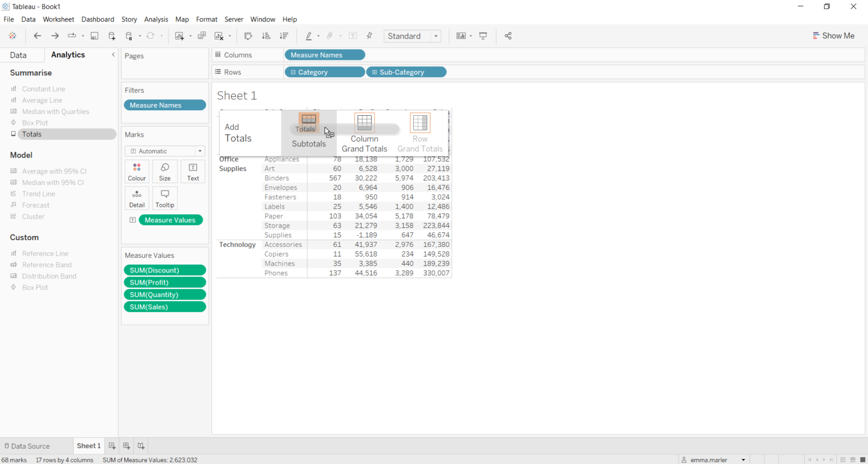Viewport: 868px width, 464px height.
Task: Click the Highlight pen icon in the toolbar
Action: click(309, 36)
